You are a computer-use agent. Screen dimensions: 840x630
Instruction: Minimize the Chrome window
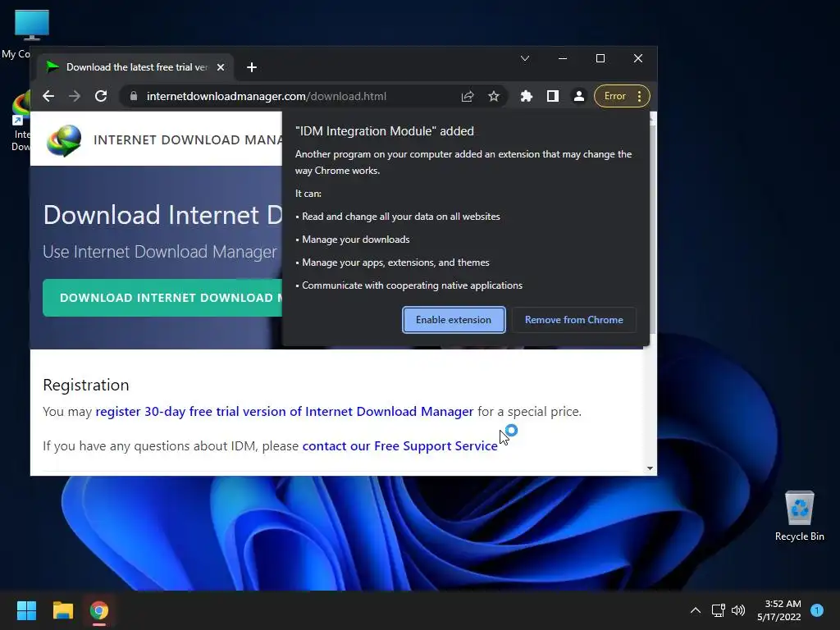click(x=563, y=58)
